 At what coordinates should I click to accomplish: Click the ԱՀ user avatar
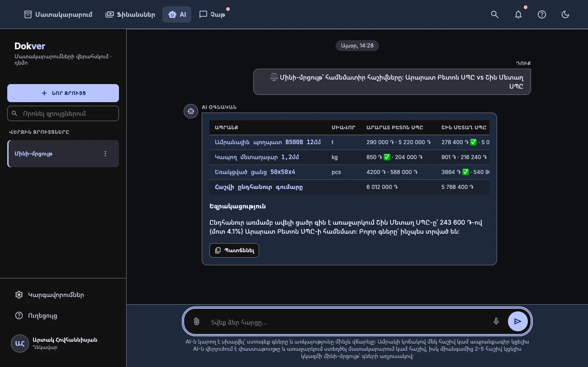20,343
